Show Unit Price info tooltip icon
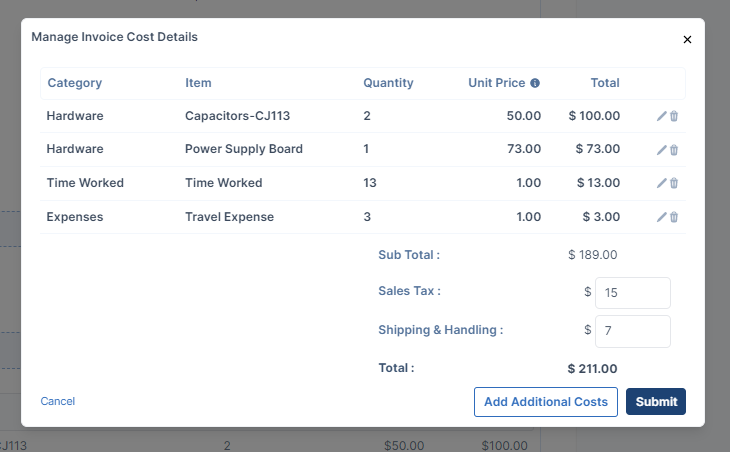This screenshot has height=452, width=730. [x=535, y=83]
